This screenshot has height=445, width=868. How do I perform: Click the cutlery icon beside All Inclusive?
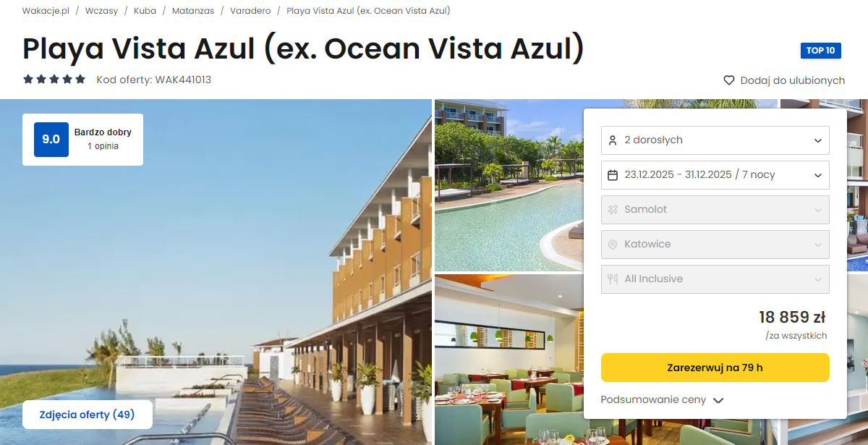(613, 279)
